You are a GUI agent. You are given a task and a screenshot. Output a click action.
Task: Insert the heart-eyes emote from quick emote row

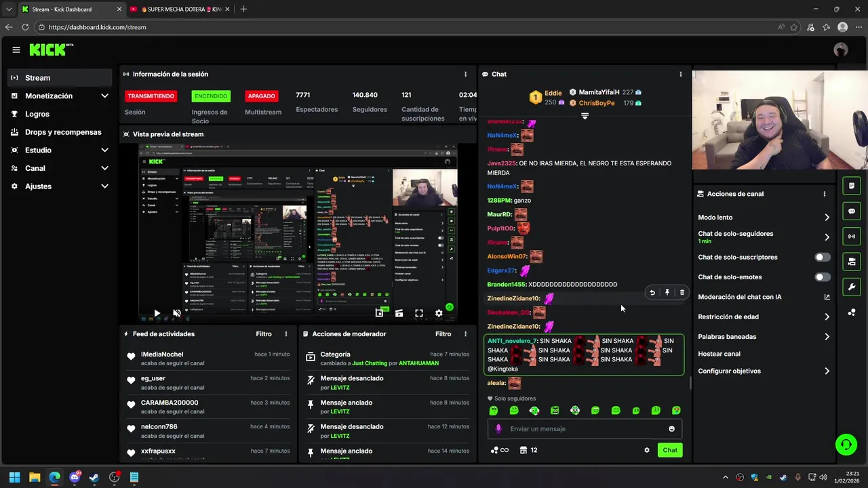pos(677,410)
